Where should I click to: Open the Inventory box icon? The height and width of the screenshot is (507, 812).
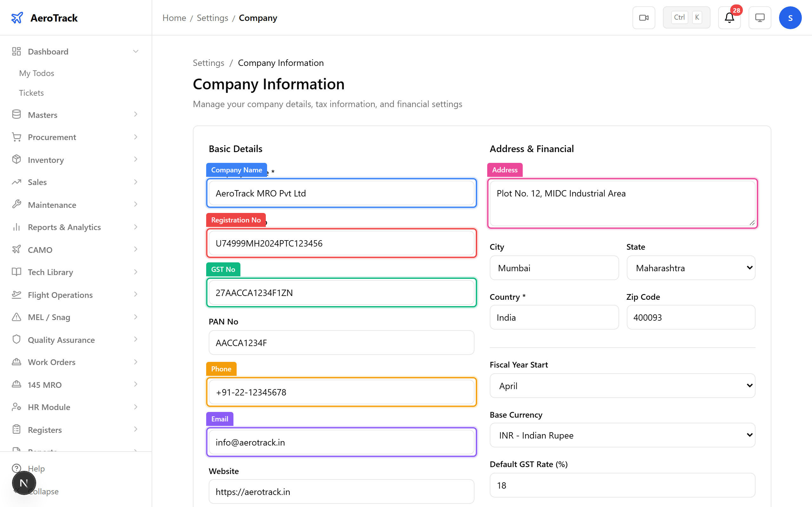(16, 160)
